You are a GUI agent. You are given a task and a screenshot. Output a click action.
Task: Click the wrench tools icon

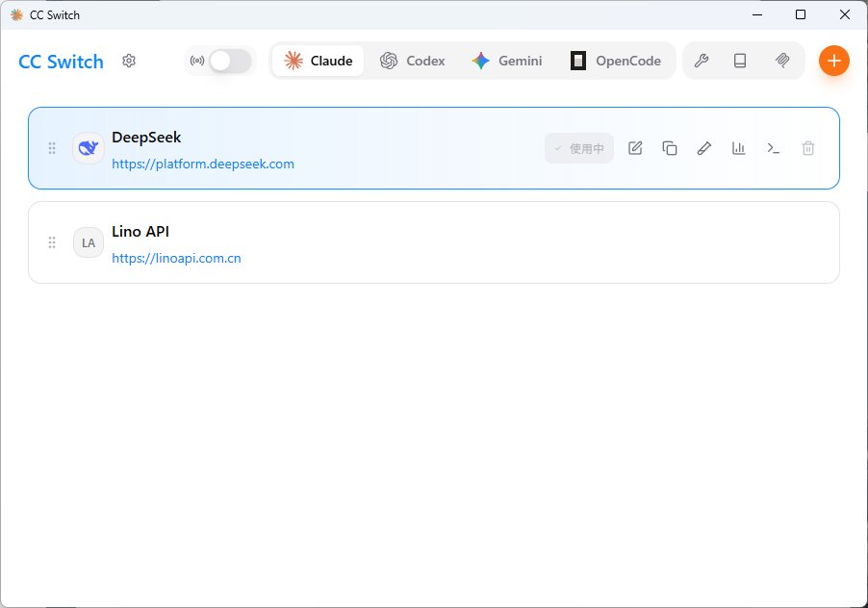(702, 61)
